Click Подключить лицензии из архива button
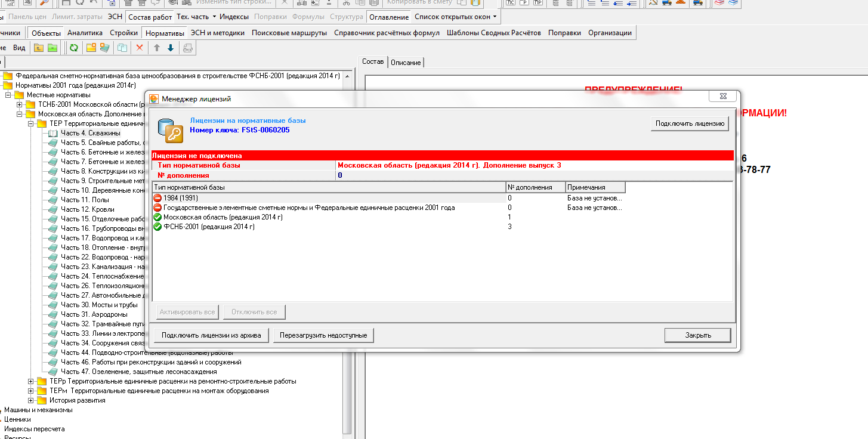This screenshot has width=868, height=439. [211, 335]
